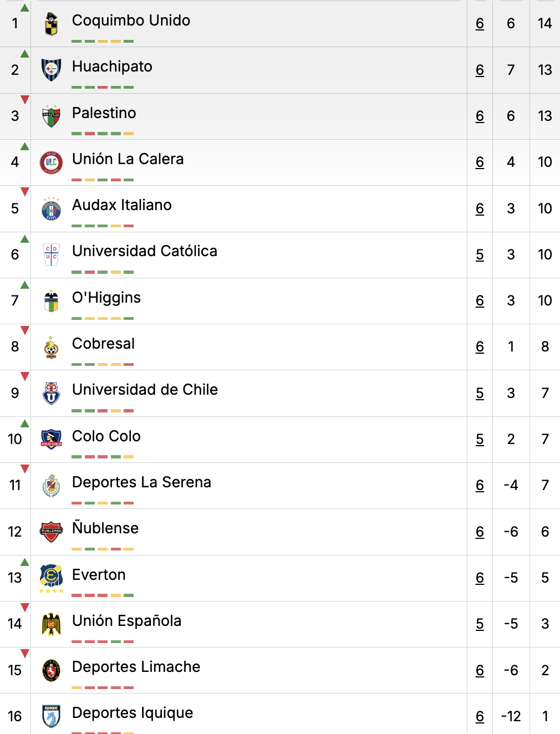Click the Coquimbo Unido club crest
The width and height of the screenshot is (560, 734).
(51, 24)
